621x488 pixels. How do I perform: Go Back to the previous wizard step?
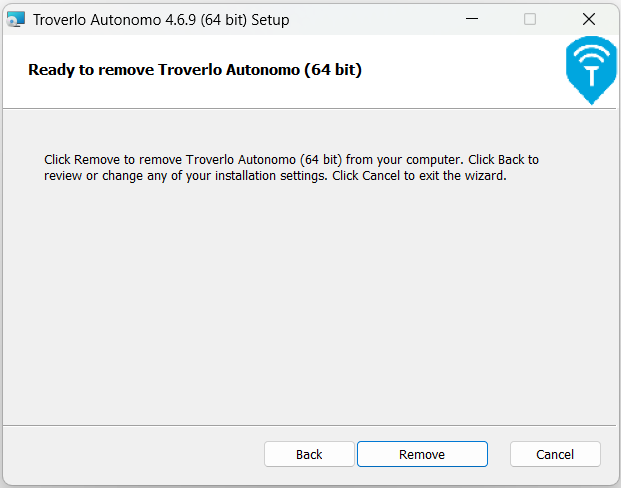click(x=309, y=454)
